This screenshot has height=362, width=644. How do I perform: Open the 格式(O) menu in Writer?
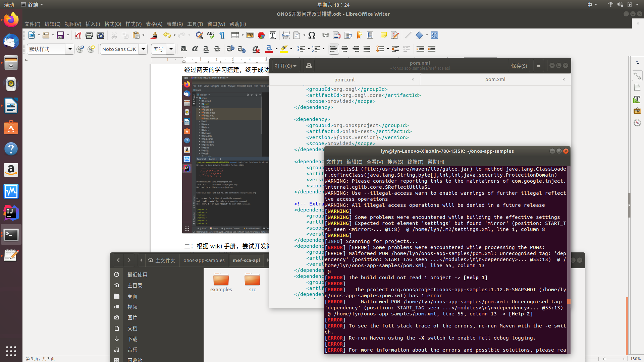tap(112, 24)
